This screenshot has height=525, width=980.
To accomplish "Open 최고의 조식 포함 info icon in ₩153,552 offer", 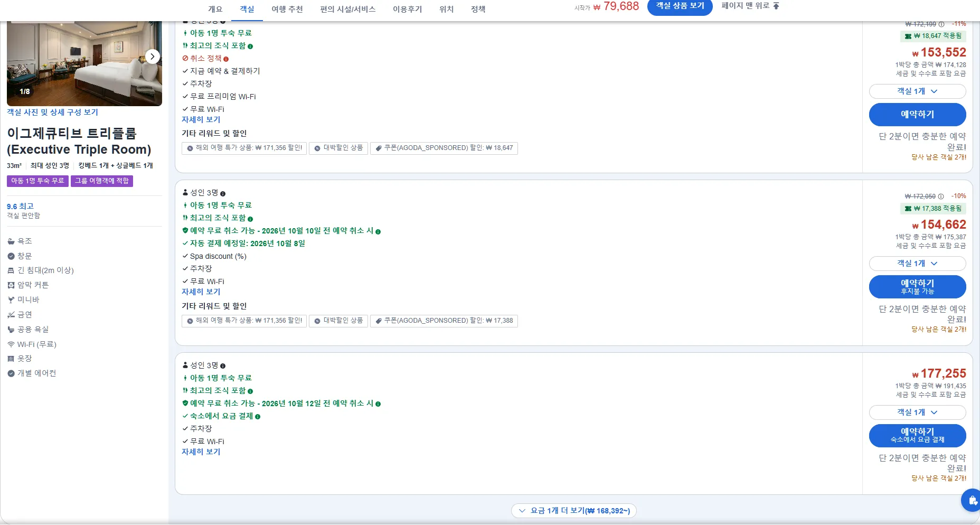I will [250, 46].
